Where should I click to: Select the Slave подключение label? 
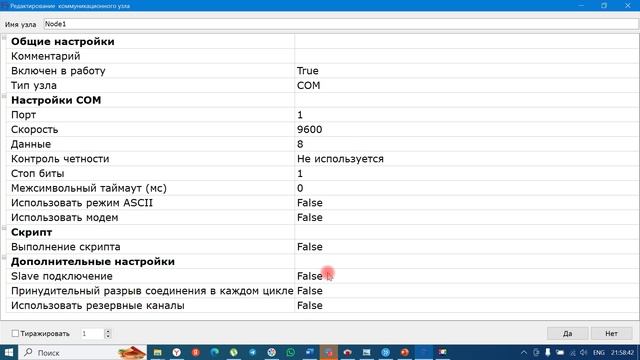pyautogui.click(x=62, y=276)
